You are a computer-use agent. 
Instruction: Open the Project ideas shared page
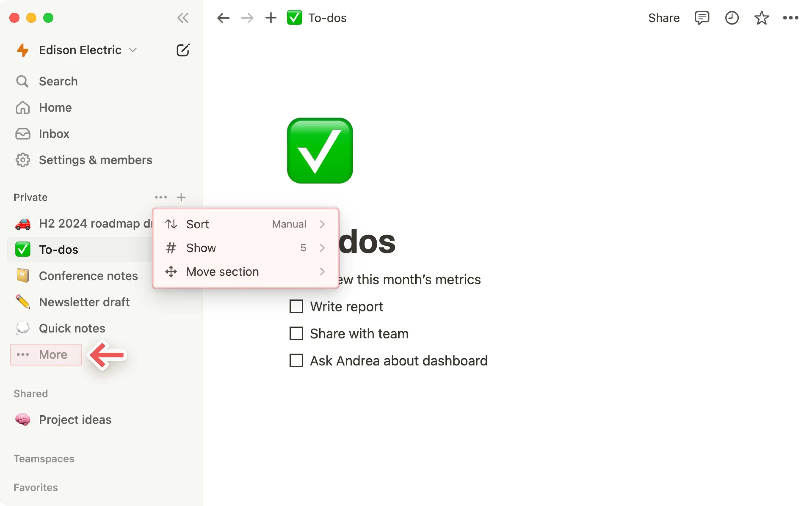coord(75,420)
